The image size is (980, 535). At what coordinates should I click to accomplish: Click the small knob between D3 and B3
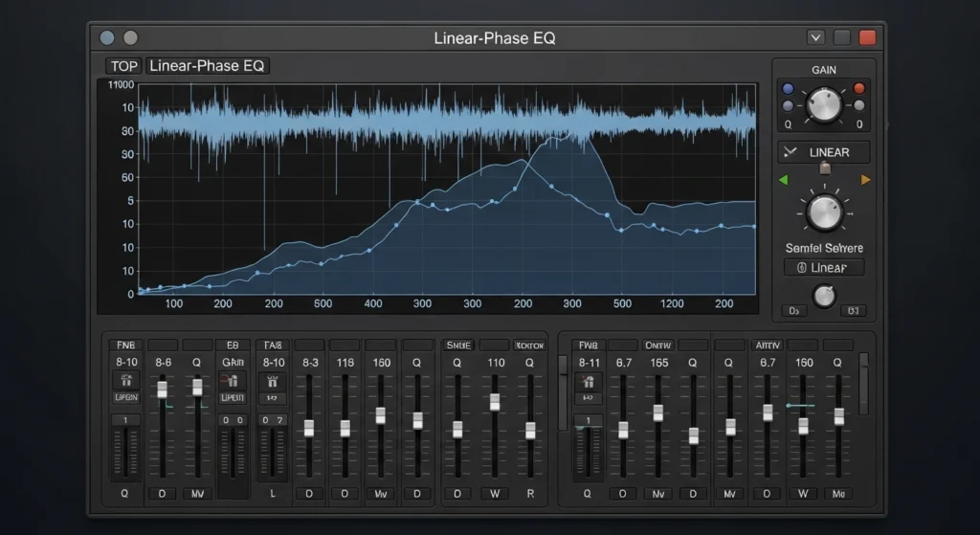point(824,297)
